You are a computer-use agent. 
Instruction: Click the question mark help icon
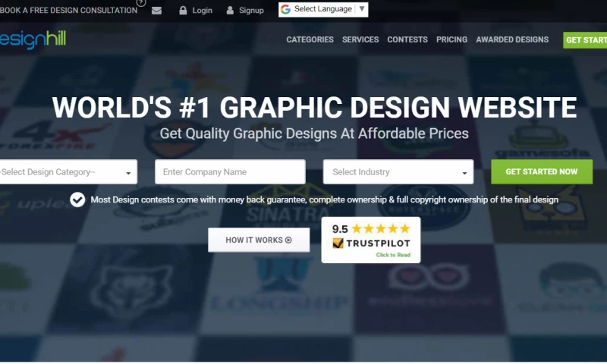click(x=141, y=3)
